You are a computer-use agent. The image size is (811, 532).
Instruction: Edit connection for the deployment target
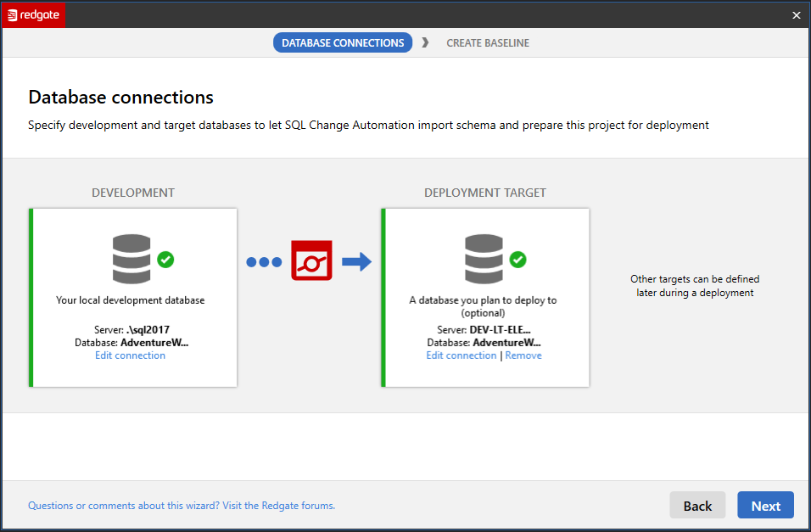[461, 356]
